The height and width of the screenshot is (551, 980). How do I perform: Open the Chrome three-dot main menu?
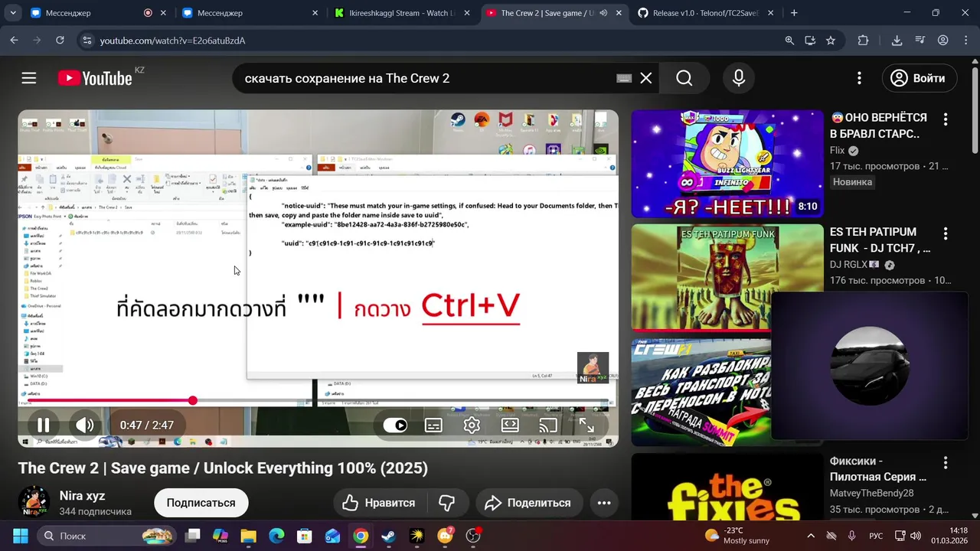965,41
